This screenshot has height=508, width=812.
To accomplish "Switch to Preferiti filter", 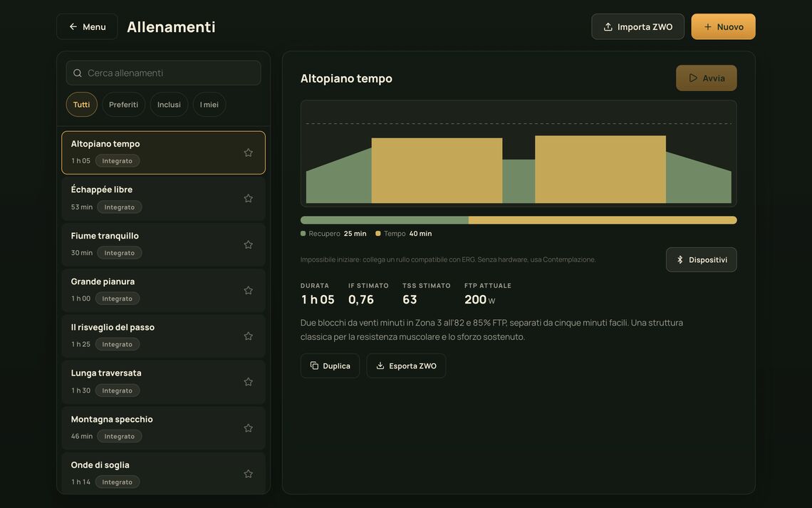I will click(x=123, y=105).
